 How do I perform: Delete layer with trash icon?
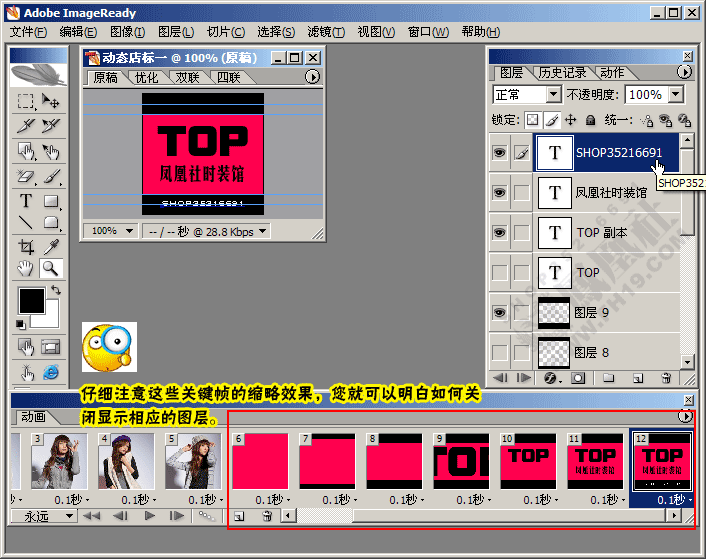[x=667, y=378]
